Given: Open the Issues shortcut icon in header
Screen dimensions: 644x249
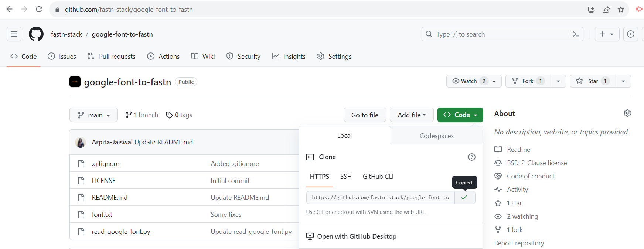Looking at the screenshot, I should (x=631, y=34).
